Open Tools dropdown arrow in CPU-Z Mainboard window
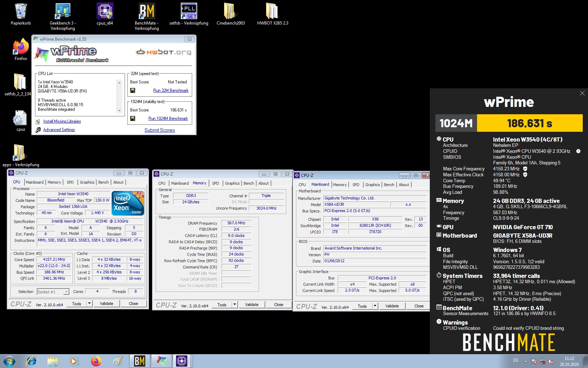588x368 pixels. 375,306
